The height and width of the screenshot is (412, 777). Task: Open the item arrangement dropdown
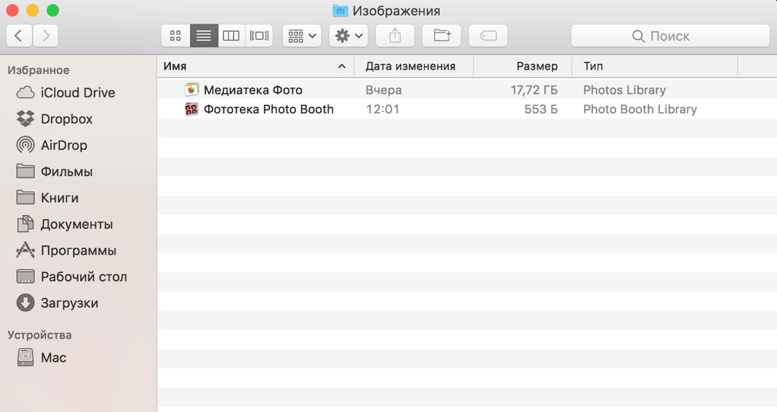click(x=302, y=36)
